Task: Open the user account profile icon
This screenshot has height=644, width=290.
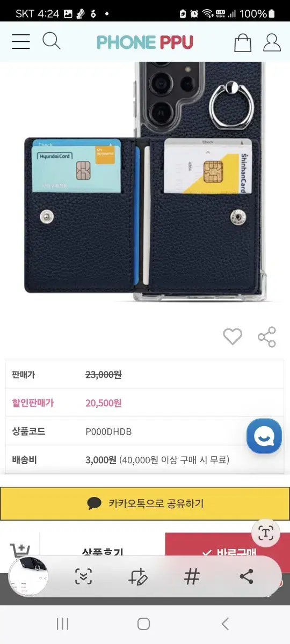Action: [272, 42]
